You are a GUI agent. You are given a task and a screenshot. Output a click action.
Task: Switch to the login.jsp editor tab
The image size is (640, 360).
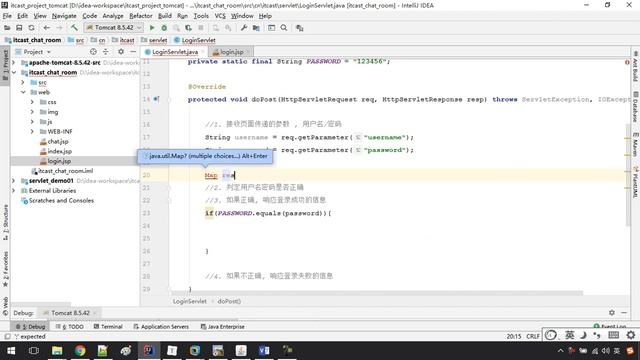pos(232,52)
